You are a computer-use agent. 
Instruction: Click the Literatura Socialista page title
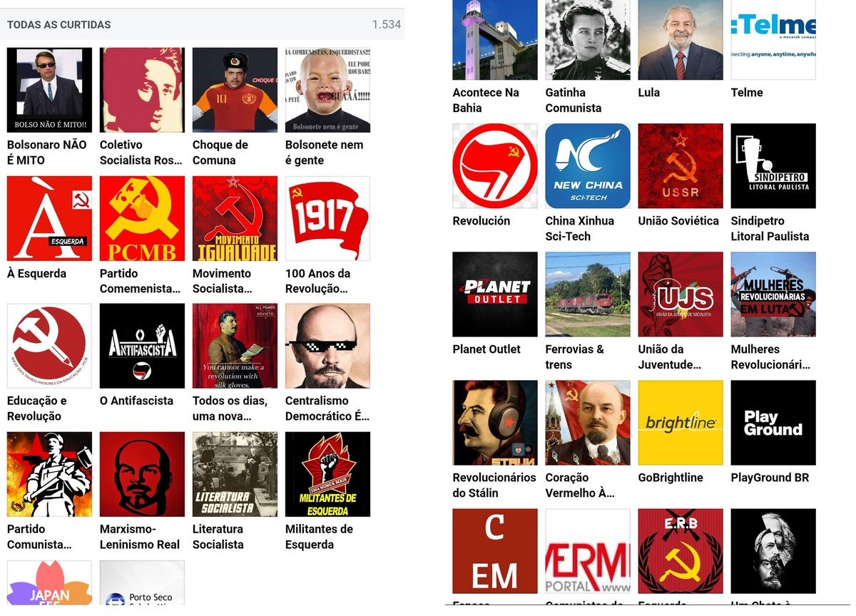(218, 537)
